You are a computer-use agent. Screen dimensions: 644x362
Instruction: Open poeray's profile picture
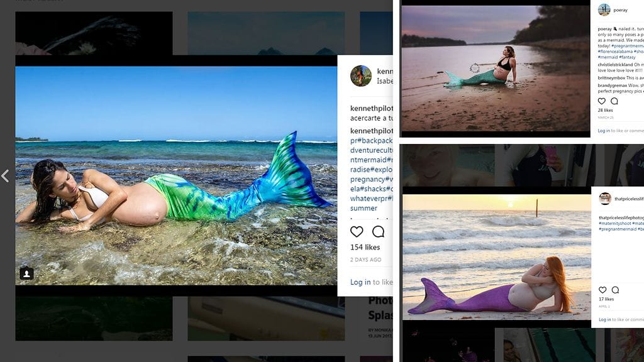pyautogui.click(x=604, y=9)
